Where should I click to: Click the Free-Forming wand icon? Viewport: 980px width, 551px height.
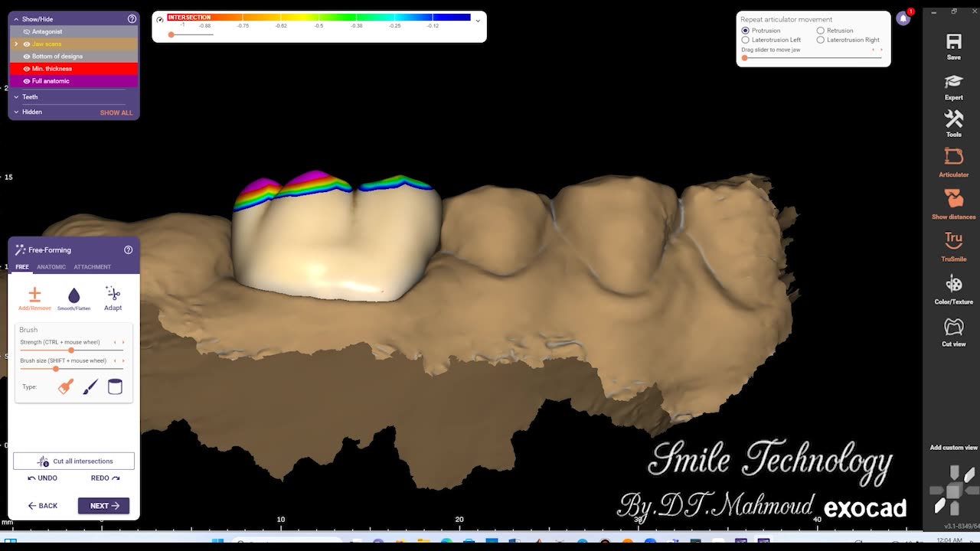click(20, 249)
